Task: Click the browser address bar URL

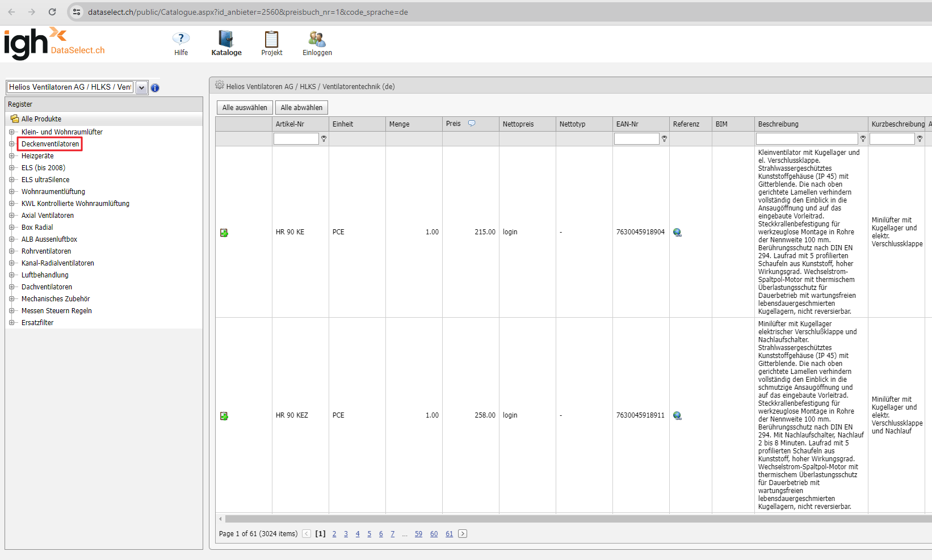Action: coord(248,12)
